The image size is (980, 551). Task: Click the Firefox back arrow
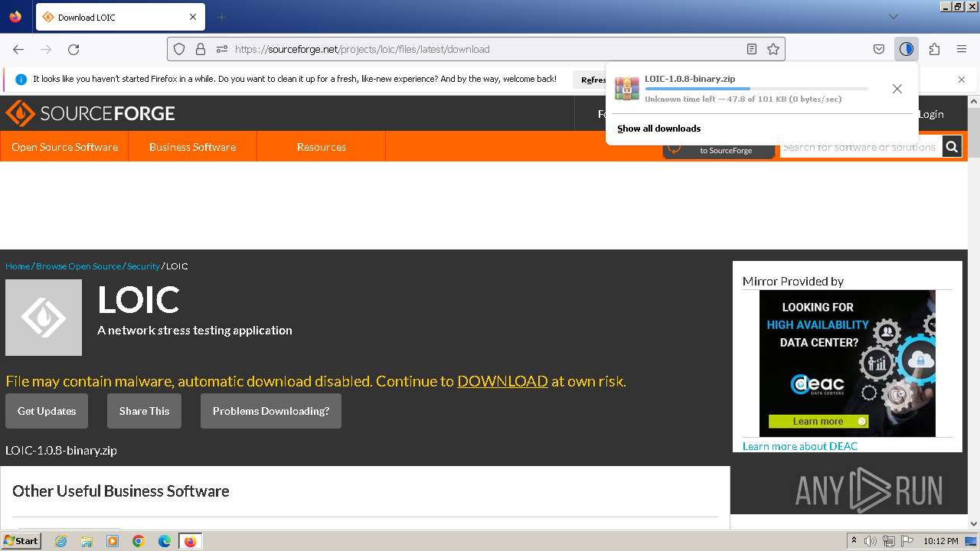point(18,49)
